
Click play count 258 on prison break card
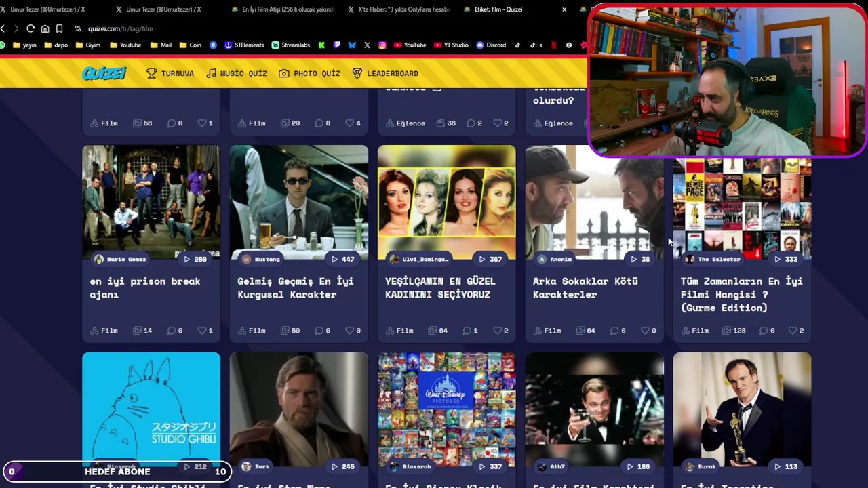tap(195, 259)
